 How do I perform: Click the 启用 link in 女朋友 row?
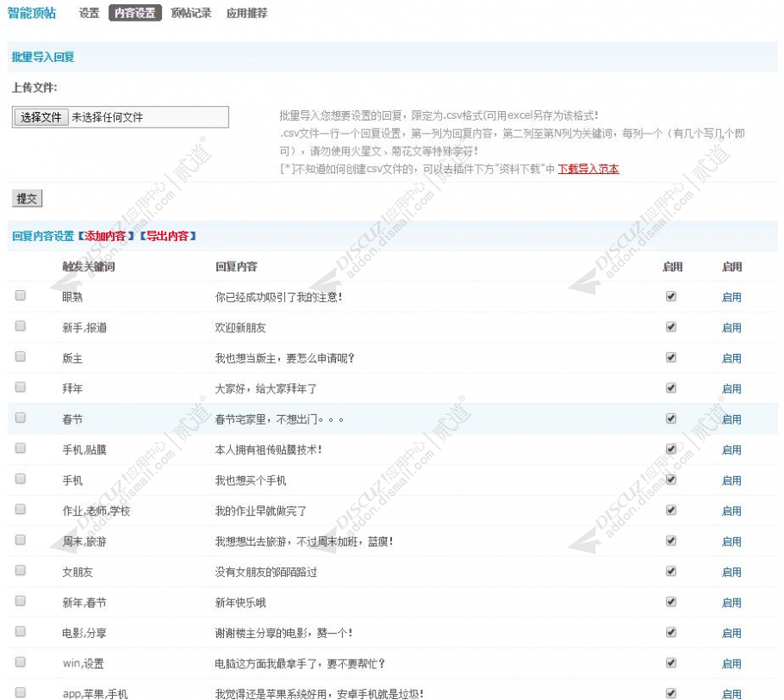point(731,572)
